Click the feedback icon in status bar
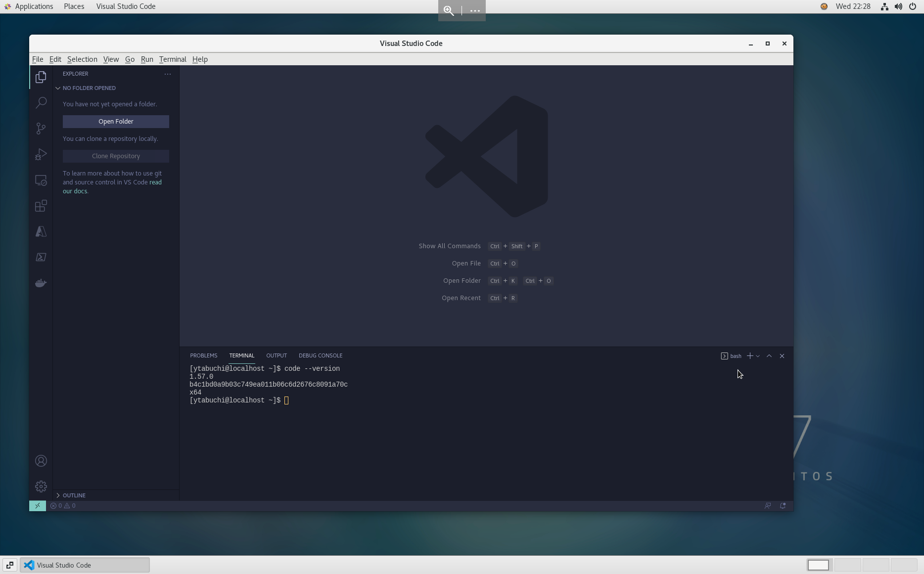 [768, 506]
